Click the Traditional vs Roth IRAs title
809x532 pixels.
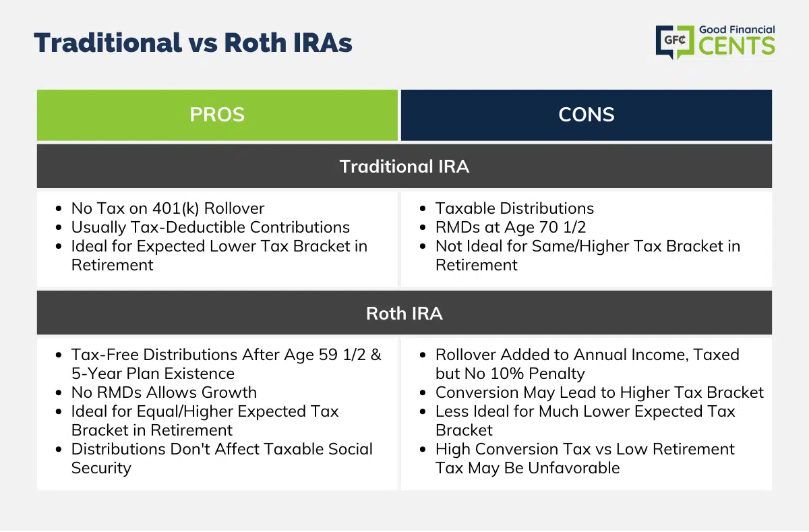coord(193,42)
